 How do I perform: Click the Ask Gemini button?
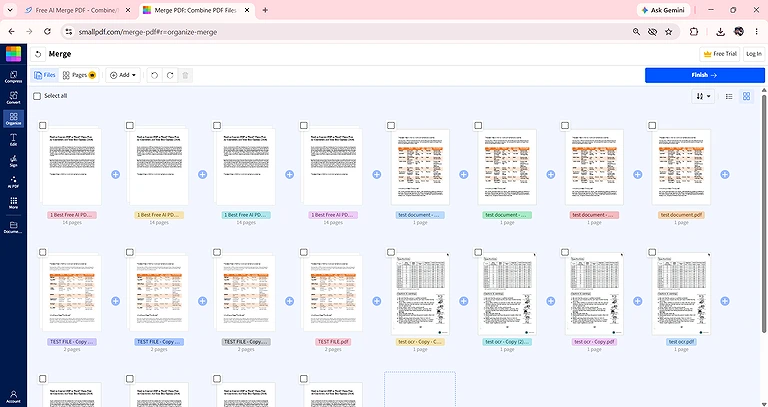tap(663, 10)
